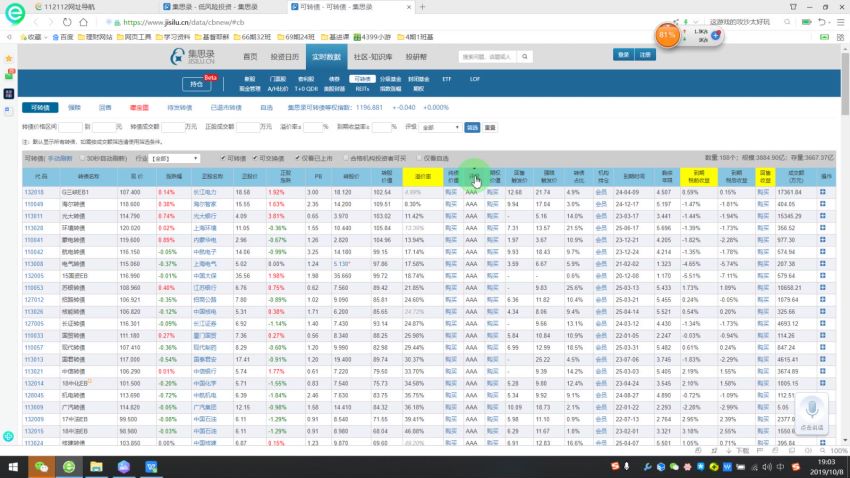Click the browser address bar URL
Viewport: 850px width, 478px height.
pos(184,22)
